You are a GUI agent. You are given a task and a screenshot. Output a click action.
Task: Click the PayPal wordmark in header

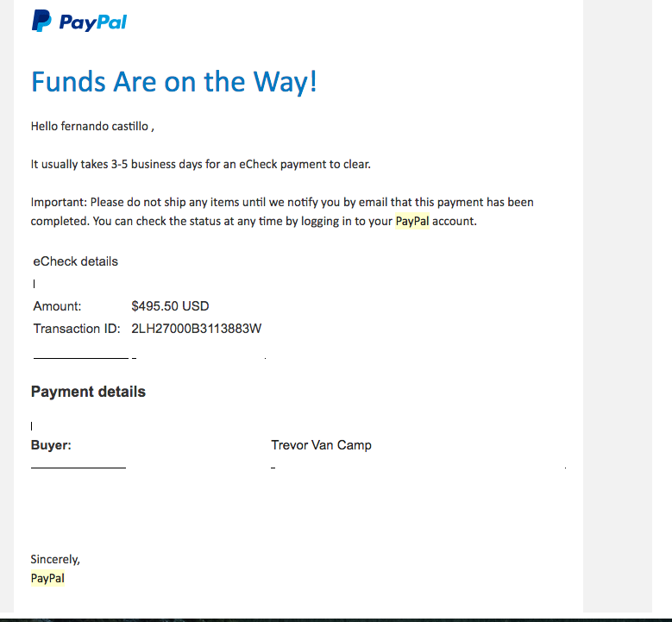pos(93,22)
